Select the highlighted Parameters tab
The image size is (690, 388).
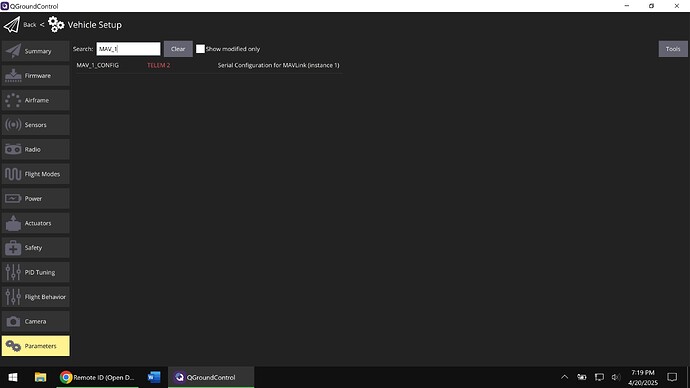36,346
